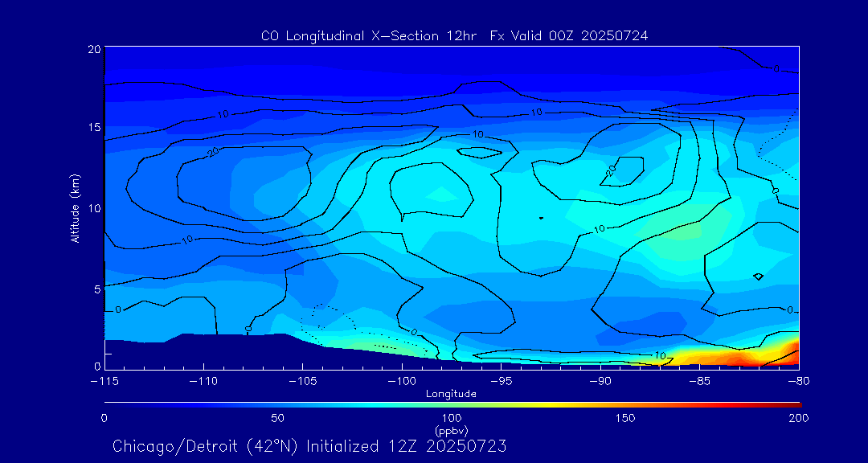Click the color scale label "150"

click(x=626, y=419)
